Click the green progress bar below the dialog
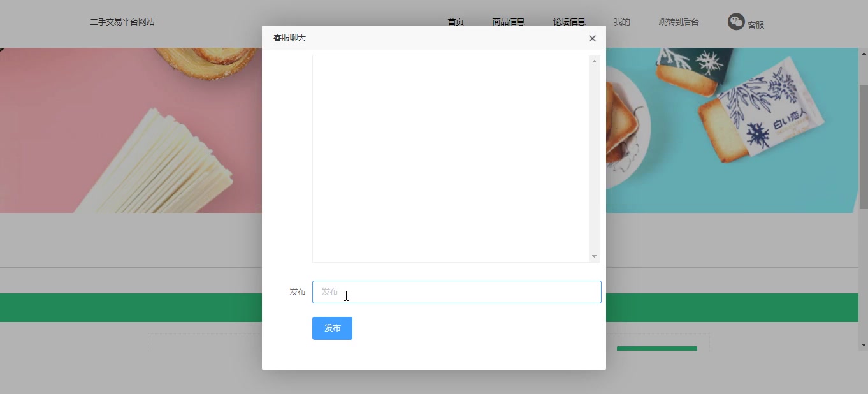Screen dimensions: 868x394 pos(657,349)
